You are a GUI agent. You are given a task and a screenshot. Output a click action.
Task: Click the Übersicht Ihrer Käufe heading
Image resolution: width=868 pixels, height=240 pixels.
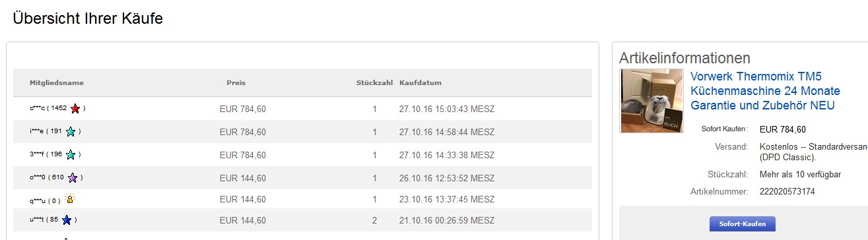[88, 19]
